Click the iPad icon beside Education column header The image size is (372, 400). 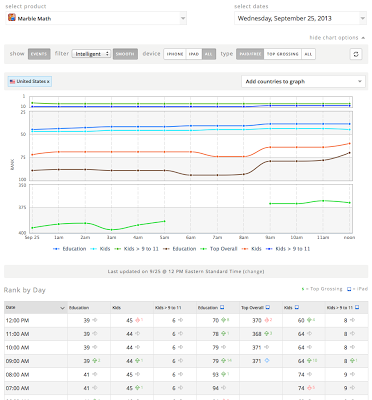coord(222,307)
